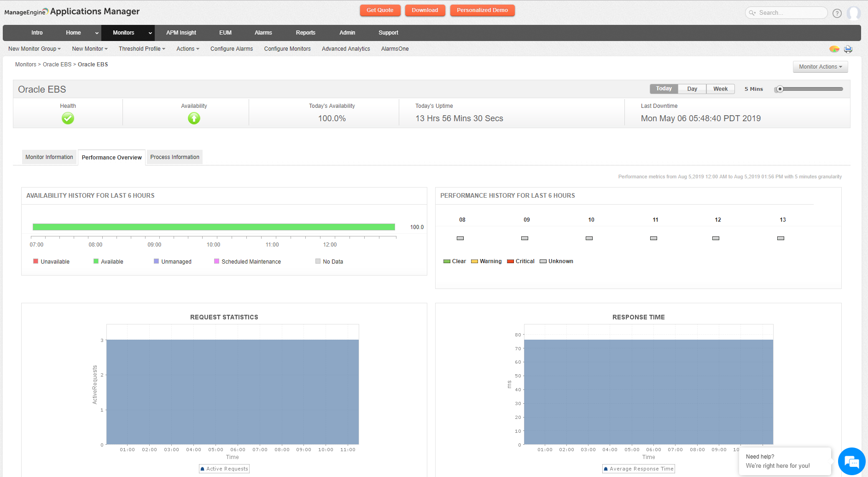Click the Response Time chart area
Image resolution: width=868 pixels, height=477 pixels.
click(x=648, y=384)
